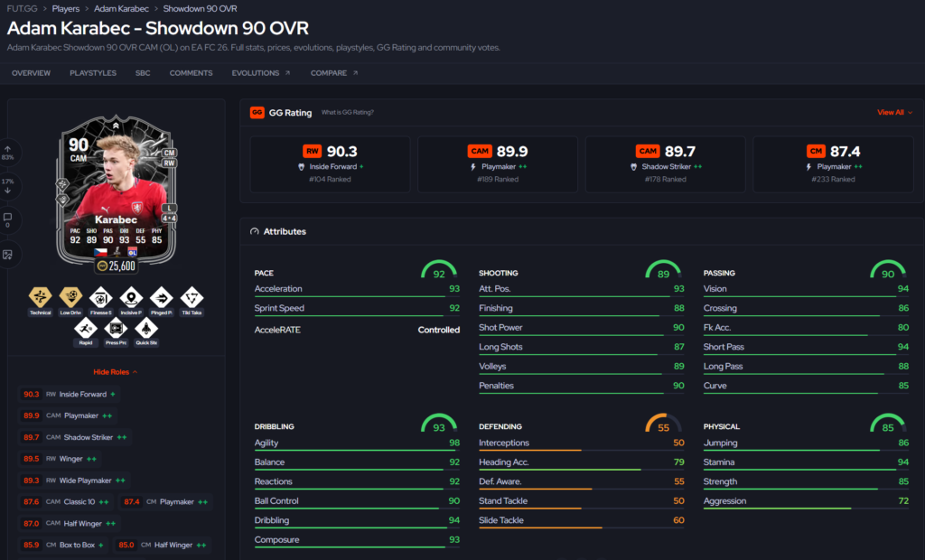Click the coin icon beside 25,600 price

pos(102,266)
